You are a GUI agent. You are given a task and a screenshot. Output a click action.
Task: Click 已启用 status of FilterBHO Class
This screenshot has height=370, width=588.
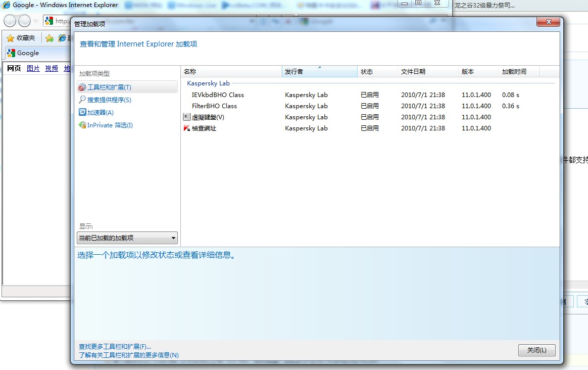pos(370,106)
